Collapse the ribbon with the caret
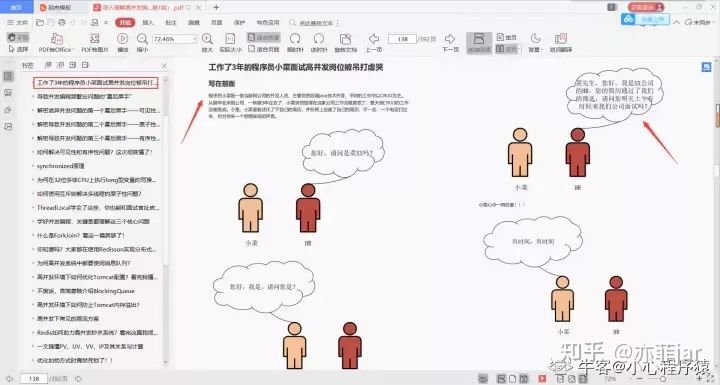Screen dimensions: 720x385 676,22
